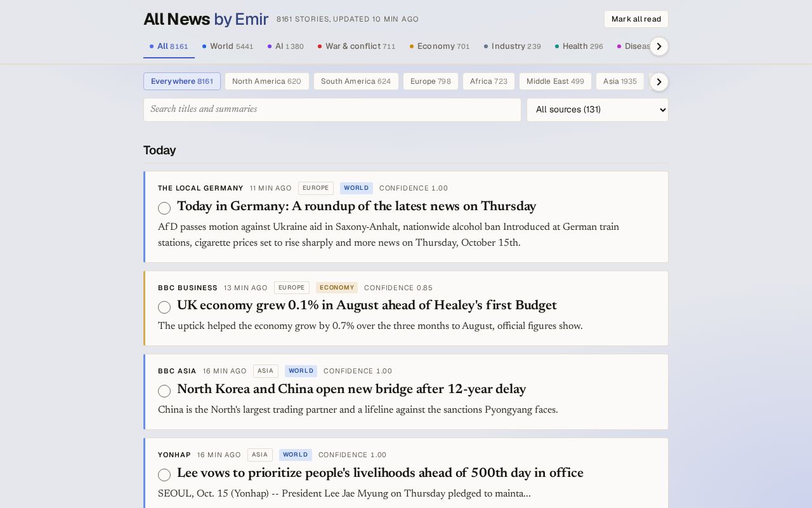Open the All sources dropdown
Image resolution: width=812 pixels, height=508 pixels.
pos(597,110)
